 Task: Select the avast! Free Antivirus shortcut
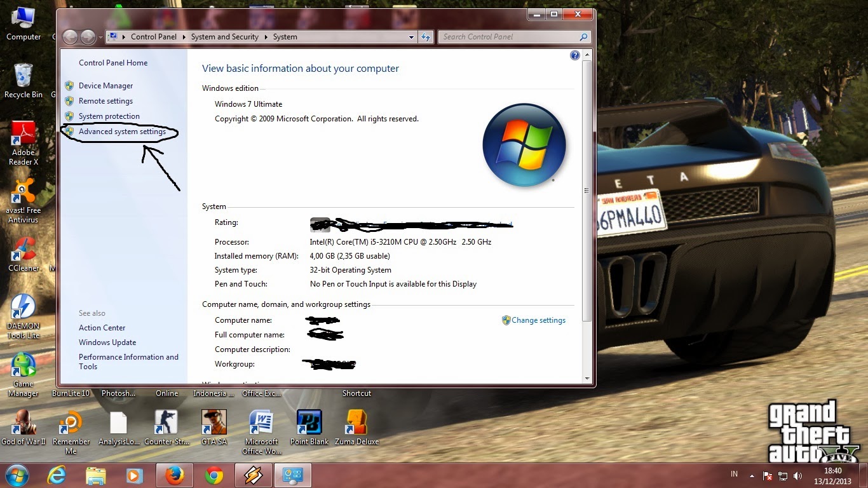(x=24, y=201)
